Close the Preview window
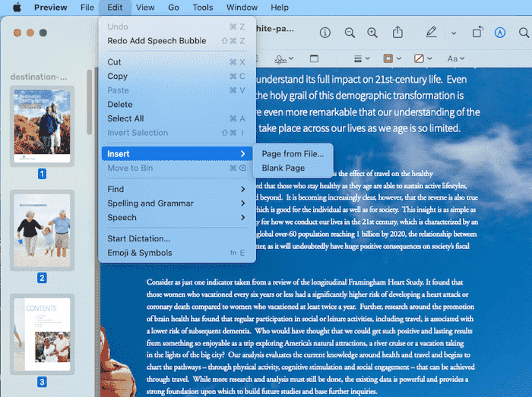 tap(17, 33)
